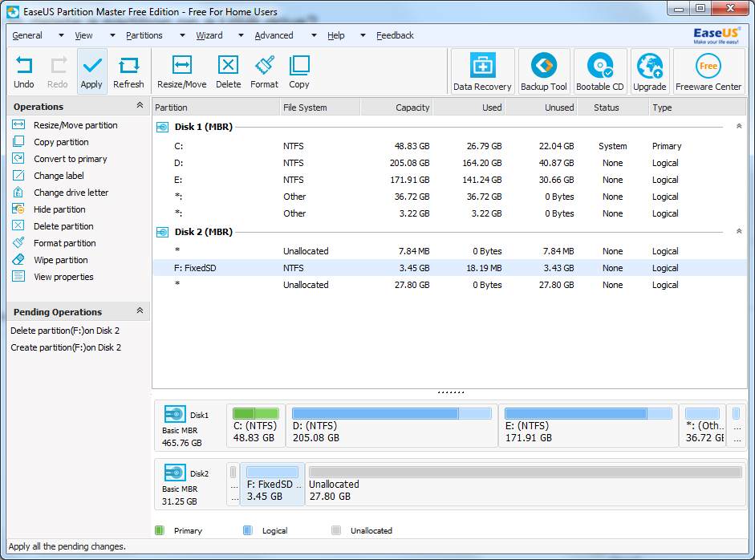Open the General menu

coord(27,35)
